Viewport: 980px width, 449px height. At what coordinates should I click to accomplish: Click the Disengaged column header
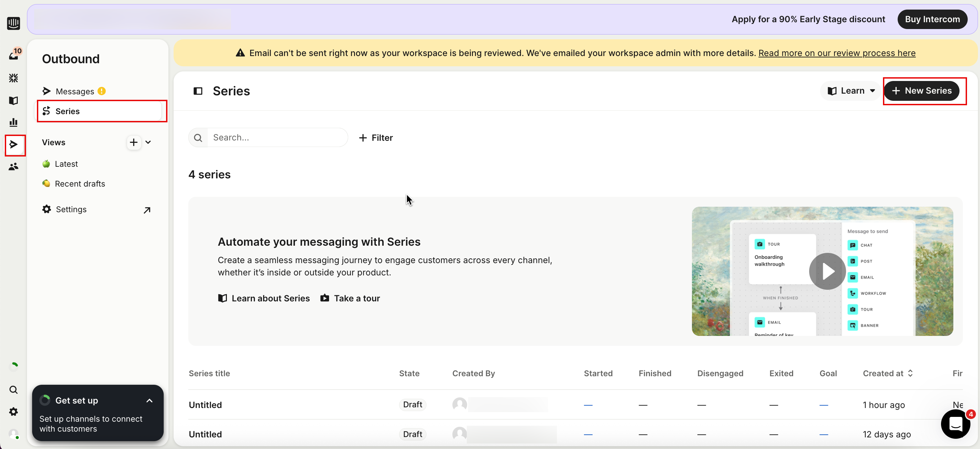point(720,373)
